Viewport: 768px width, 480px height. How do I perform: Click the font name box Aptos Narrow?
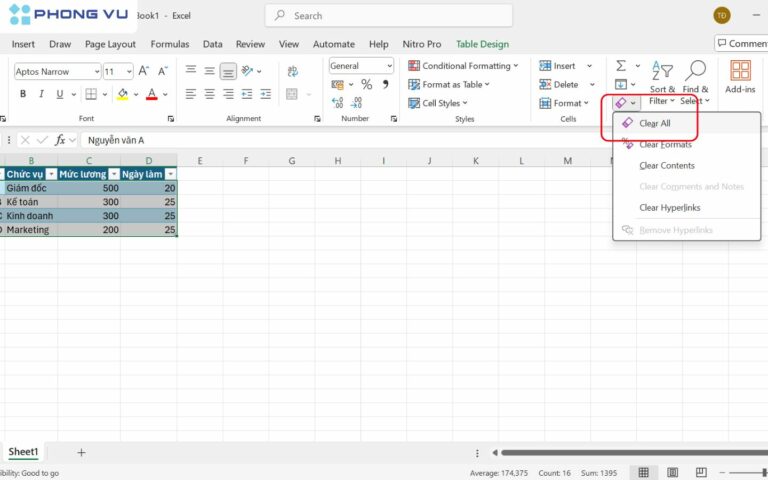coord(57,72)
